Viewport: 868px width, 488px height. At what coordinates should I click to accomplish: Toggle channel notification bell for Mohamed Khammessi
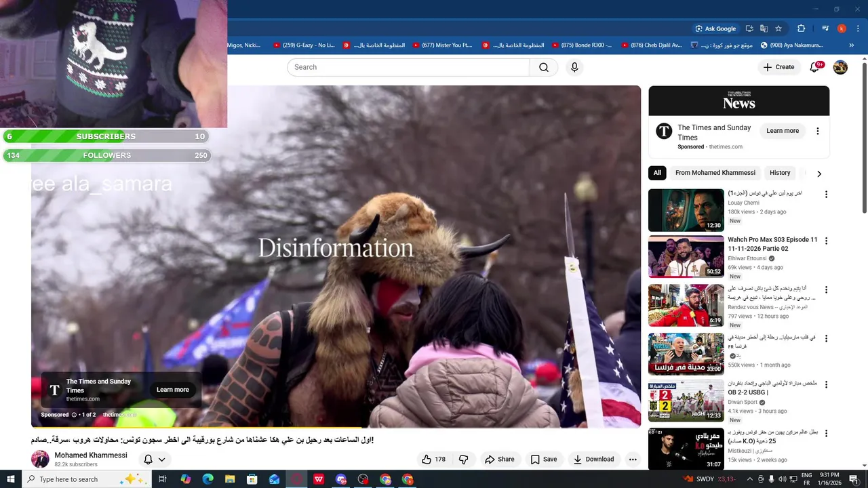coord(148,460)
